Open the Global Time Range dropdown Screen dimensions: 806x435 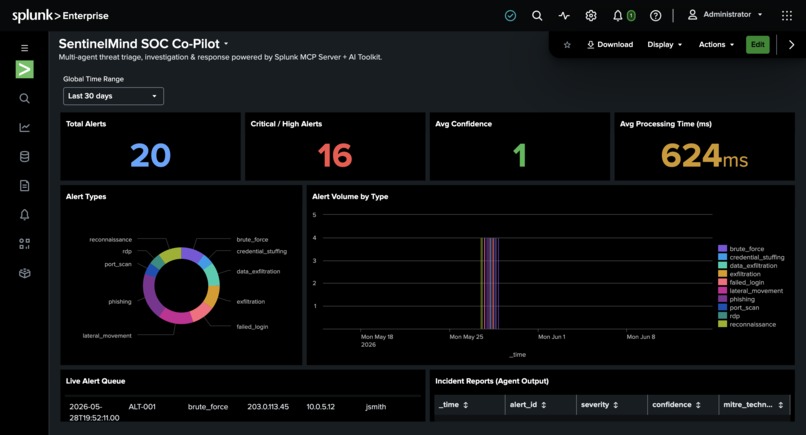(113, 96)
